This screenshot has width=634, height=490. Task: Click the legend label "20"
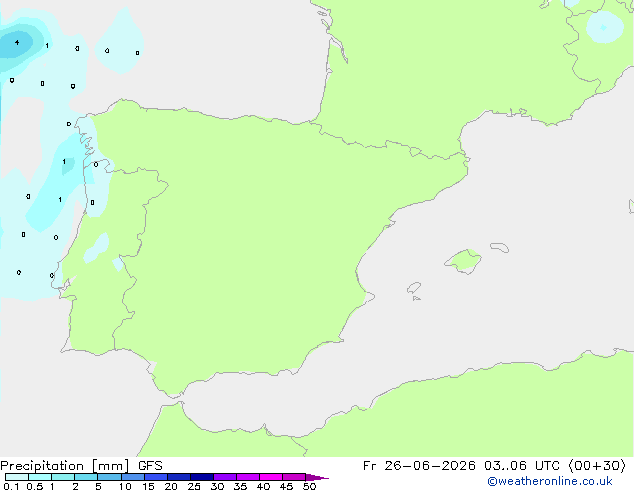(171, 486)
